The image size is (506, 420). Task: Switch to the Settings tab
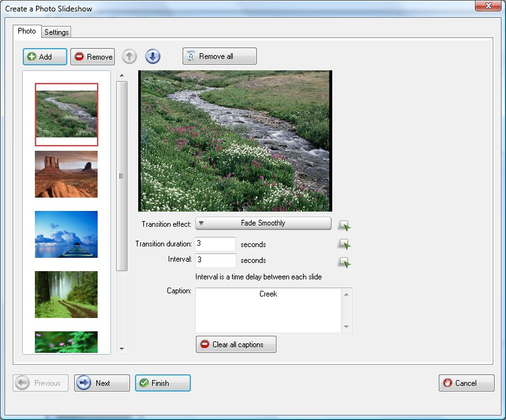(56, 32)
